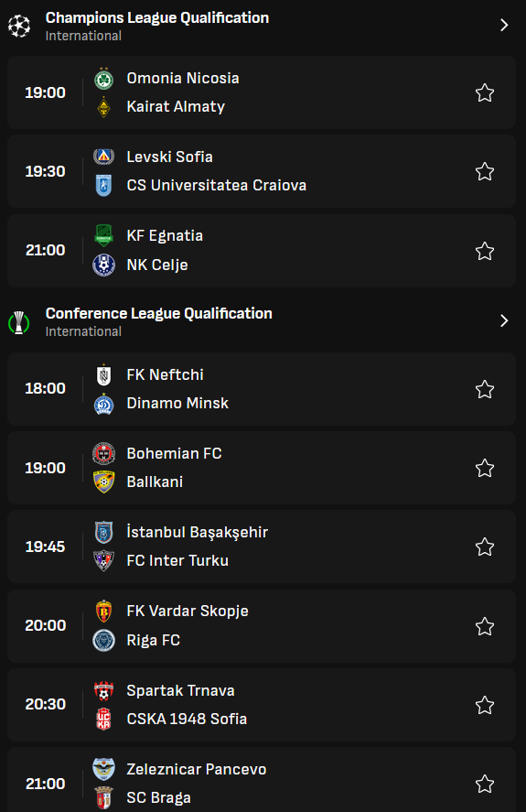Click Omonia Nicosia club crest
The height and width of the screenshot is (812, 526).
click(103, 79)
